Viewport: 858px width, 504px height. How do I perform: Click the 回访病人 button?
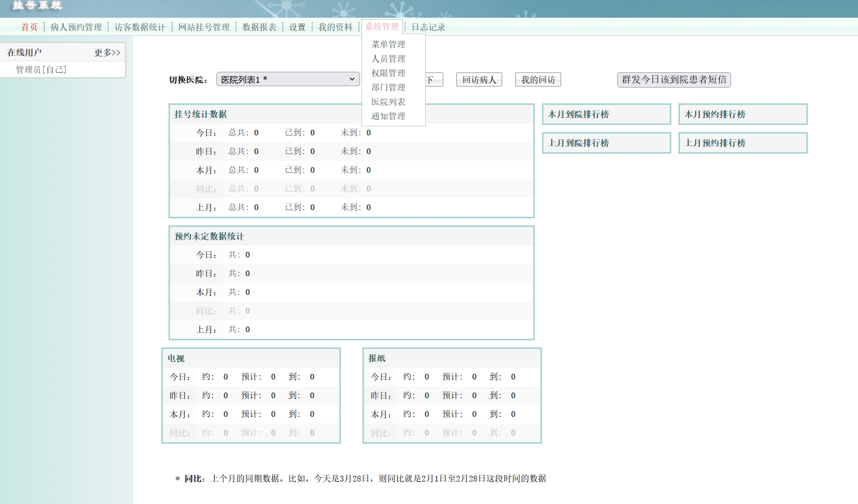pos(479,80)
